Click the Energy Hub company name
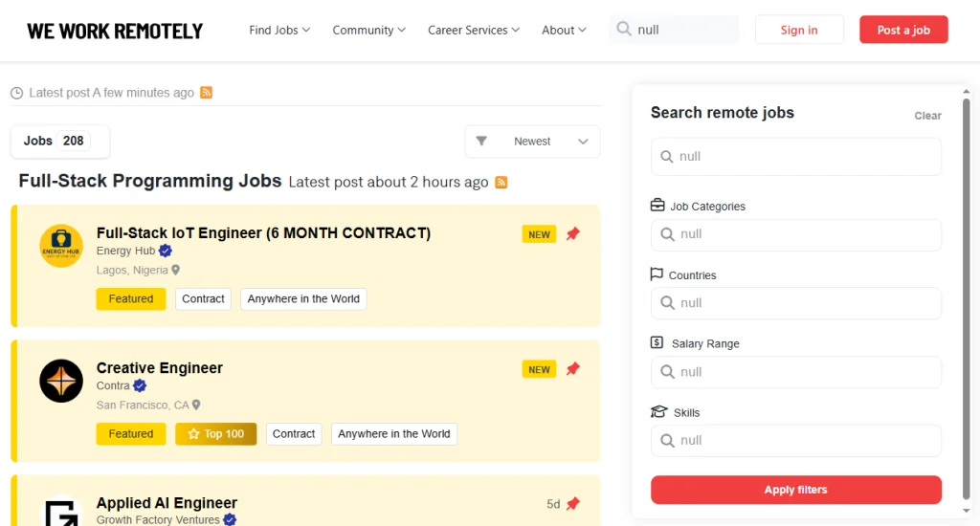The width and height of the screenshot is (980, 526). click(125, 251)
